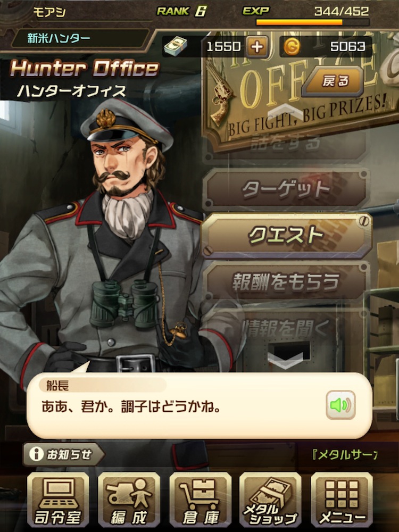Tap the scrolling メタルサーガ news ticker
The width and height of the screenshot is (399, 532).
point(344,455)
